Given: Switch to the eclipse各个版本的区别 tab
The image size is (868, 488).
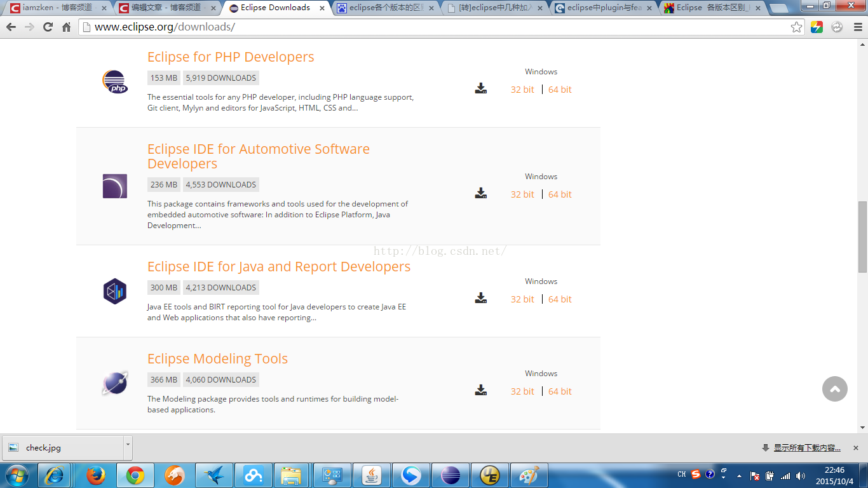Looking at the screenshot, I should [385, 8].
